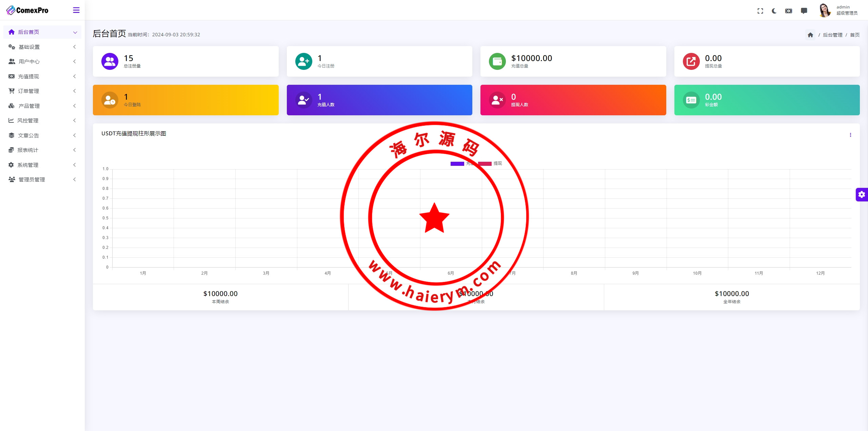
Task: Select 订单管理 in sidebar menu
Action: point(28,91)
